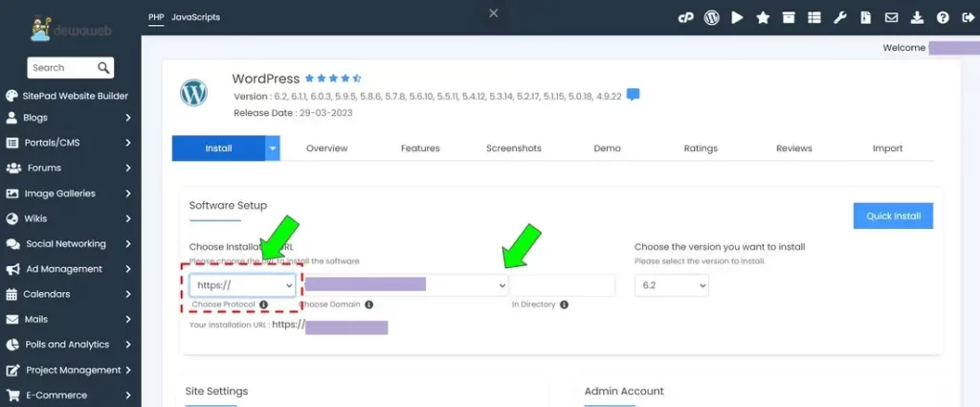Switch to the PHP tab
The height and width of the screenshot is (407, 980).
pos(156,17)
